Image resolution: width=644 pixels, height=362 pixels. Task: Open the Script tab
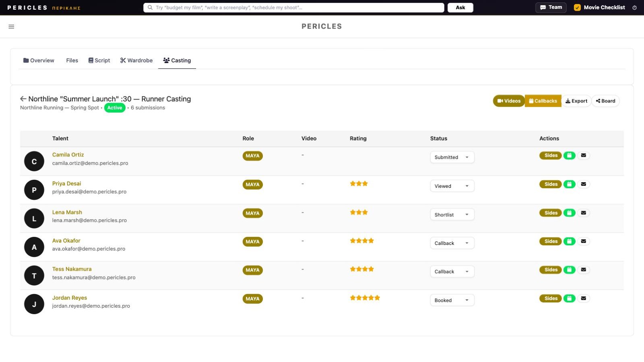pyautogui.click(x=99, y=60)
